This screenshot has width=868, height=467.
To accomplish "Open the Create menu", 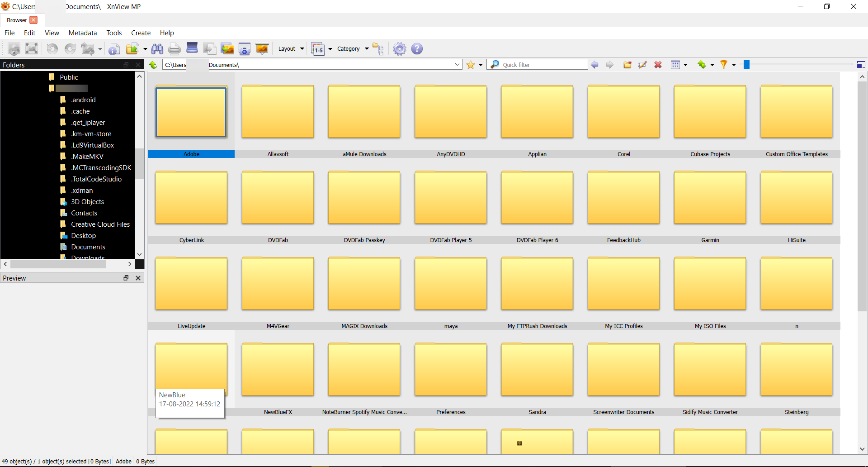I will click(x=141, y=33).
